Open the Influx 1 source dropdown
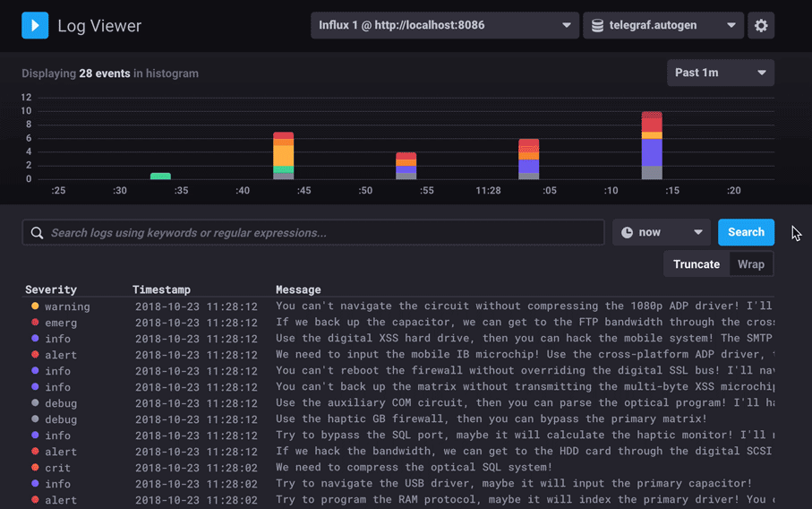812x509 pixels. (x=444, y=25)
